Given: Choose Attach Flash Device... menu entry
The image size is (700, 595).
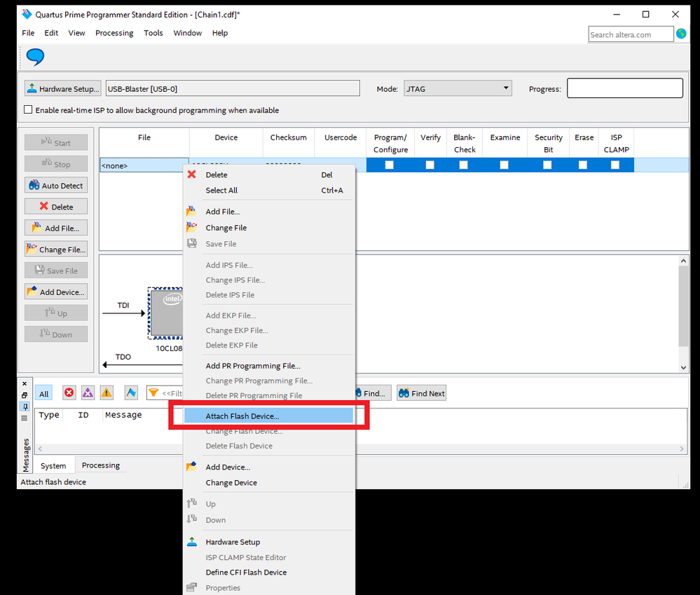Looking at the screenshot, I should pos(269,416).
